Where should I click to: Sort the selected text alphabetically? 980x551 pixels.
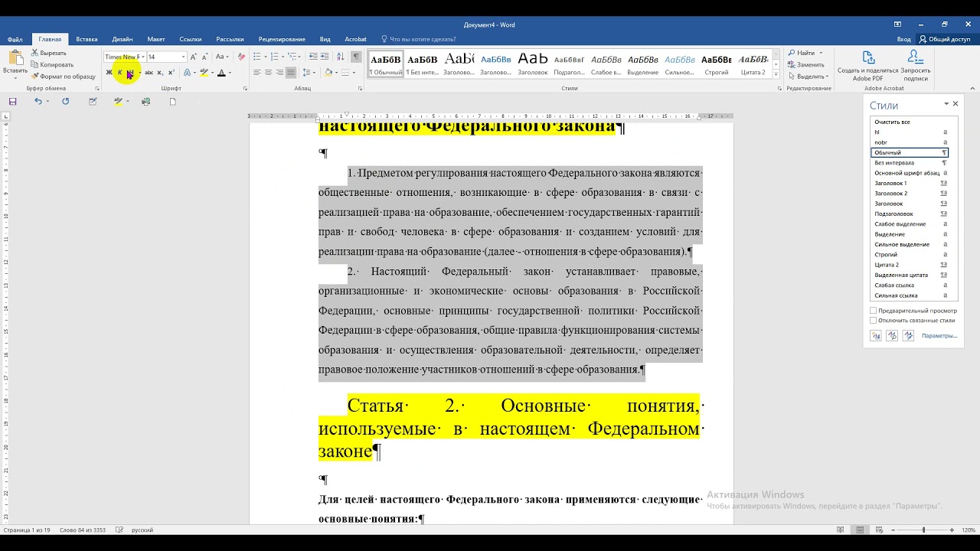pos(340,57)
